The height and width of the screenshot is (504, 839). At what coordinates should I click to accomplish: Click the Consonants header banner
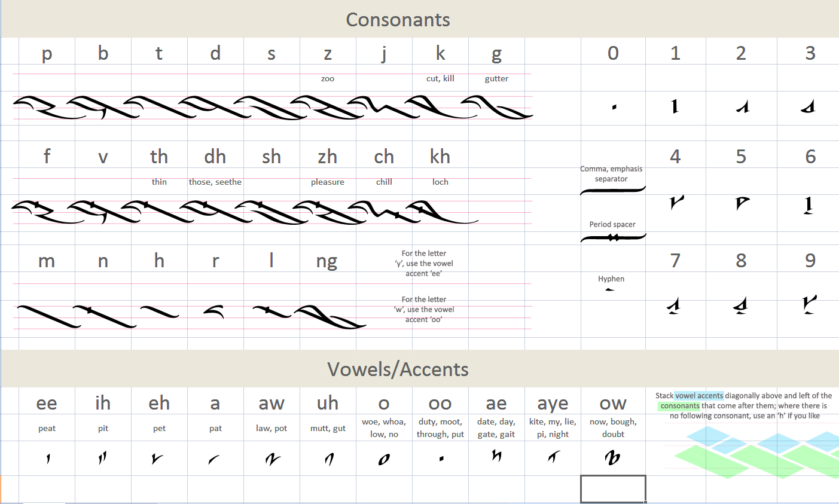click(x=398, y=20)
